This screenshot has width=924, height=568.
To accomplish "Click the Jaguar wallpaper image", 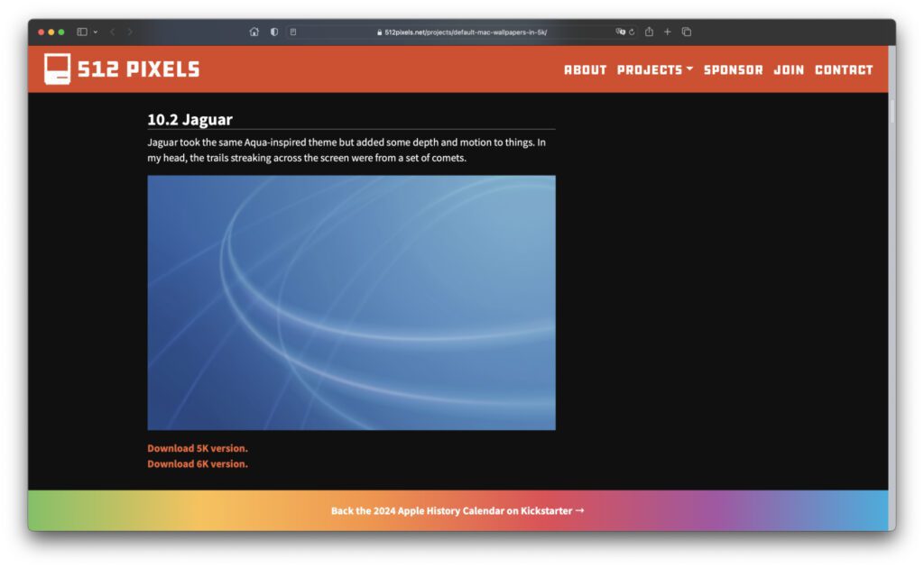I will [351, 302].
